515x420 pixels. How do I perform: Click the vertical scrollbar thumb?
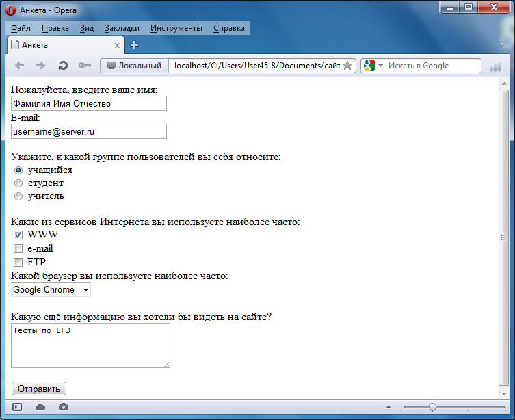pyautogui.click(x=503, y=237)
